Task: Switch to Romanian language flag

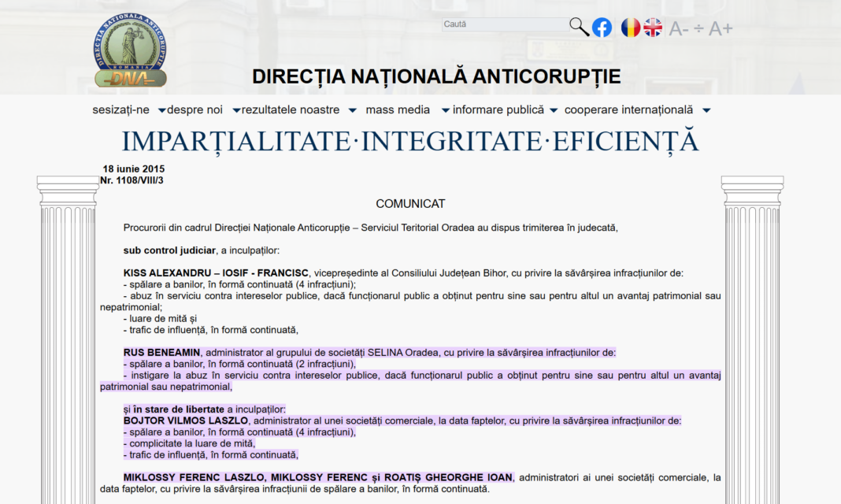Action: [x=630, y=28]
